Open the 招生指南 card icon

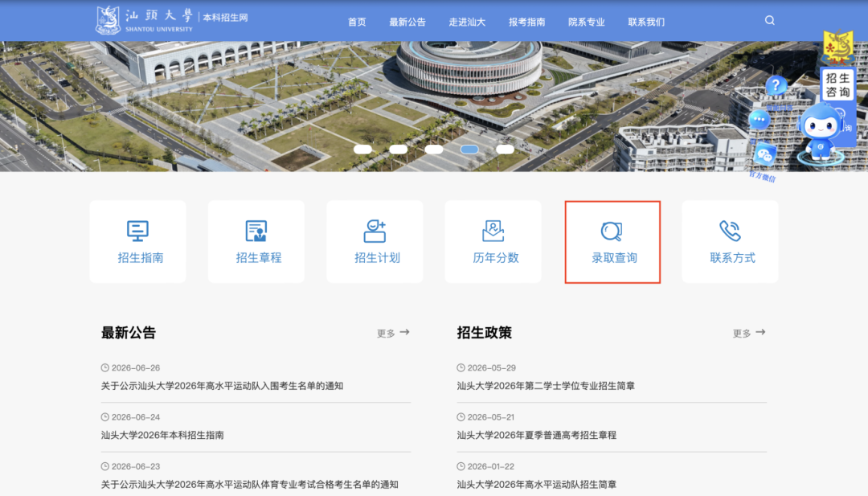pyautogui.click(x=137, y=231)
